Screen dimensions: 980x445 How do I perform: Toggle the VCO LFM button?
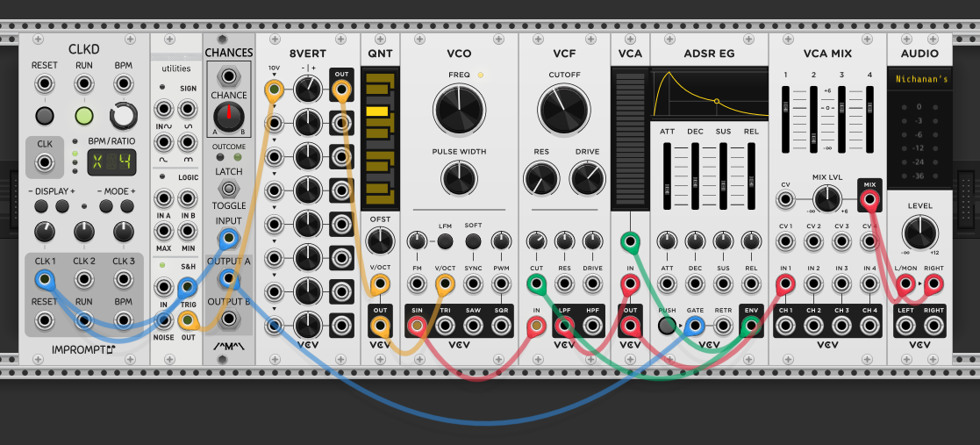tap(445, 241)
